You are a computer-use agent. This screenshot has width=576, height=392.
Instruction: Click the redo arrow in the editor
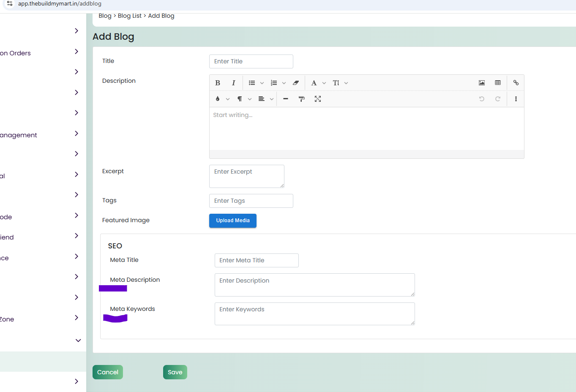[498, 99]
